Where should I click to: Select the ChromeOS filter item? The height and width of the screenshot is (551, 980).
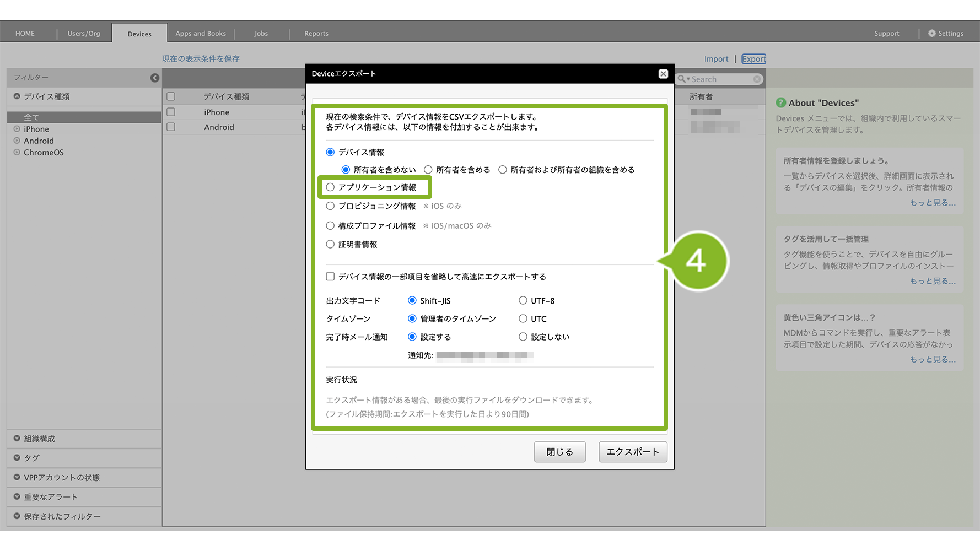tap(44, 153)
